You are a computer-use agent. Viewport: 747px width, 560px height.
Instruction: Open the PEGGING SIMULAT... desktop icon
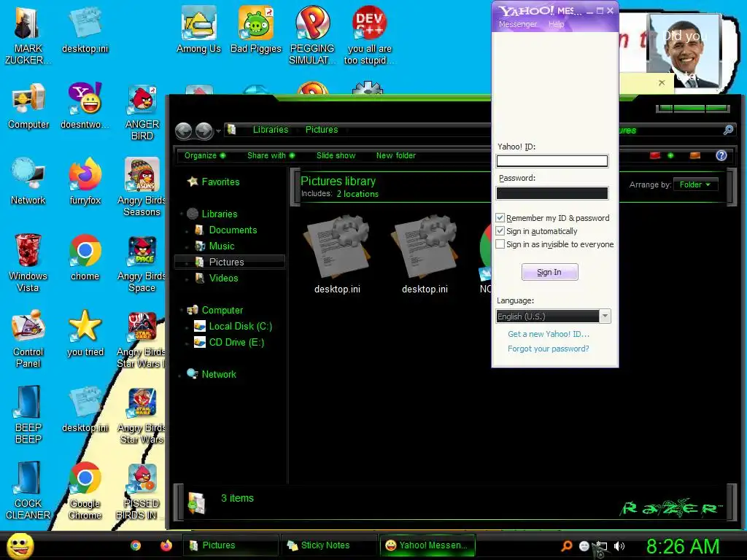pyautogui.click(x=312, y=35)
